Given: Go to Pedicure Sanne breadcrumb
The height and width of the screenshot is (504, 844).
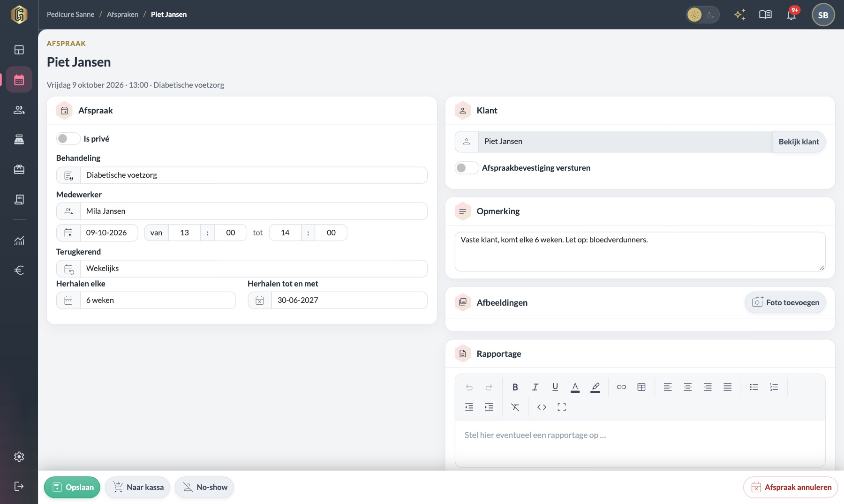Looking at the screenshot, I should tap(70, 15).
